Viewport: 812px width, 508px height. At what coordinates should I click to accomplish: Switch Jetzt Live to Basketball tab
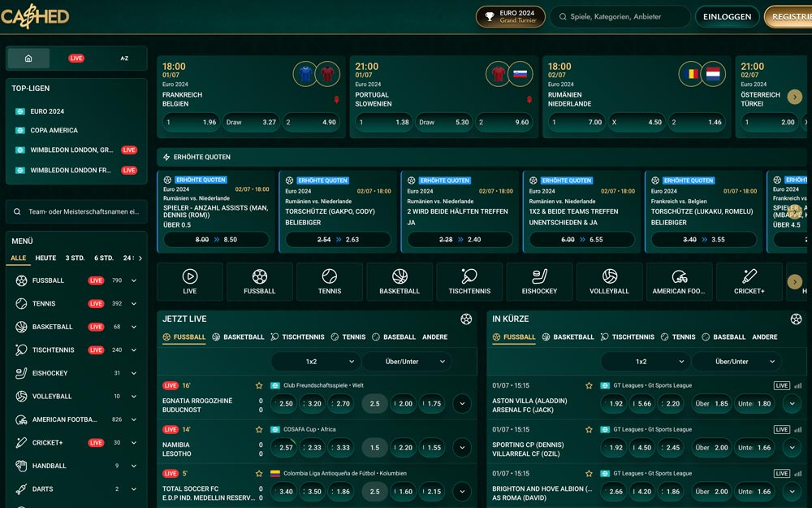tap(239, 337)
